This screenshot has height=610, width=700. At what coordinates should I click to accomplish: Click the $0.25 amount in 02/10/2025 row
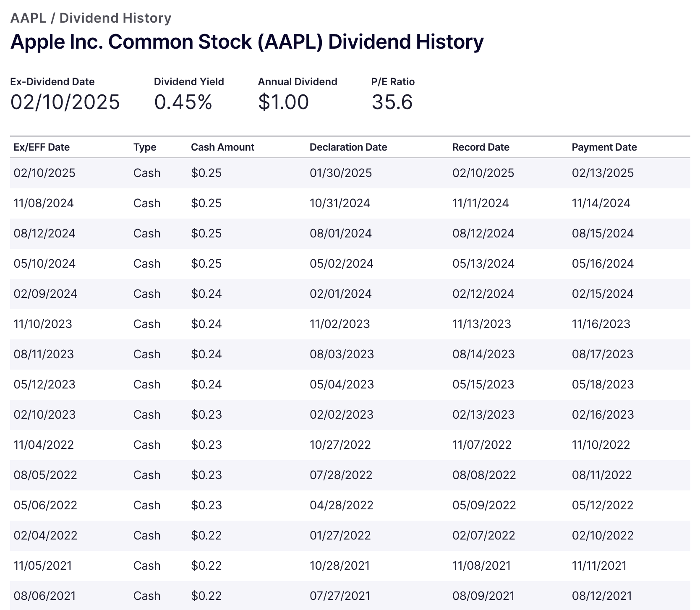pos(206,173)
